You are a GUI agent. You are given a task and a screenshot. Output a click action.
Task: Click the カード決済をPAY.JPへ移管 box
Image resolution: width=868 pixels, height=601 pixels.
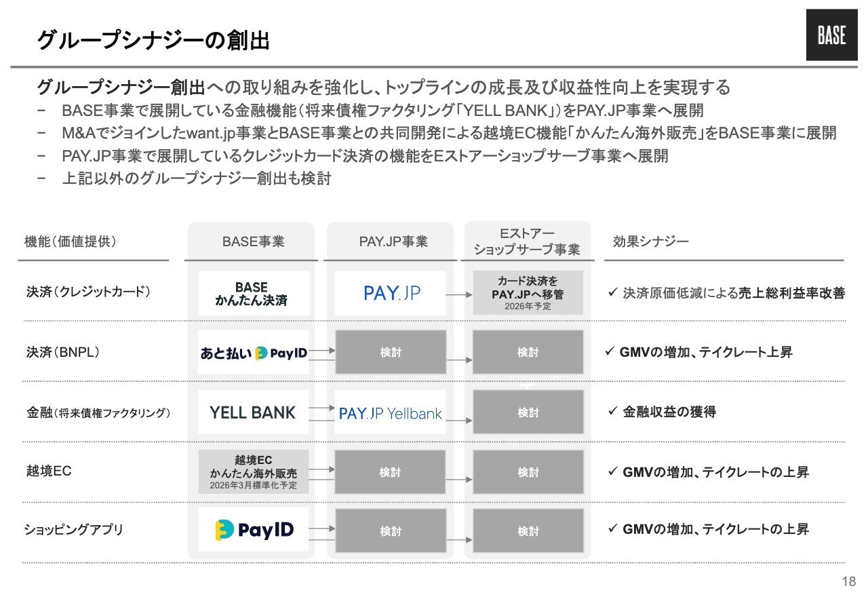[x=528, y=293]
